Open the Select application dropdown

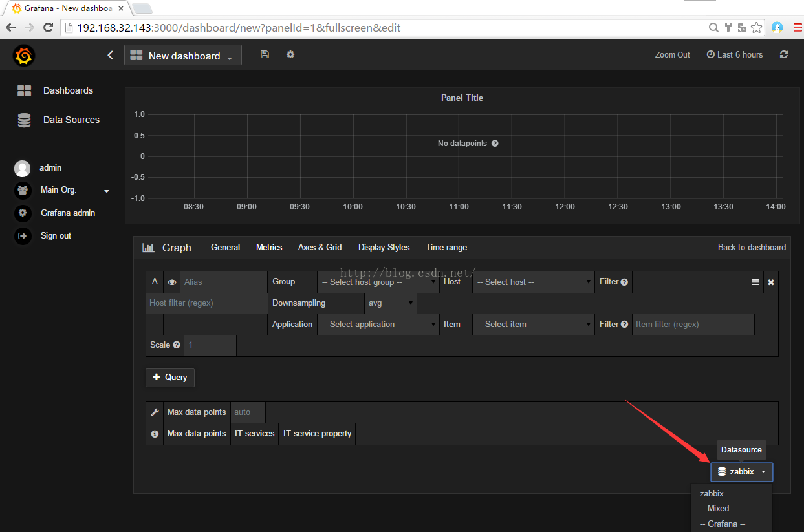coord(378,325)
